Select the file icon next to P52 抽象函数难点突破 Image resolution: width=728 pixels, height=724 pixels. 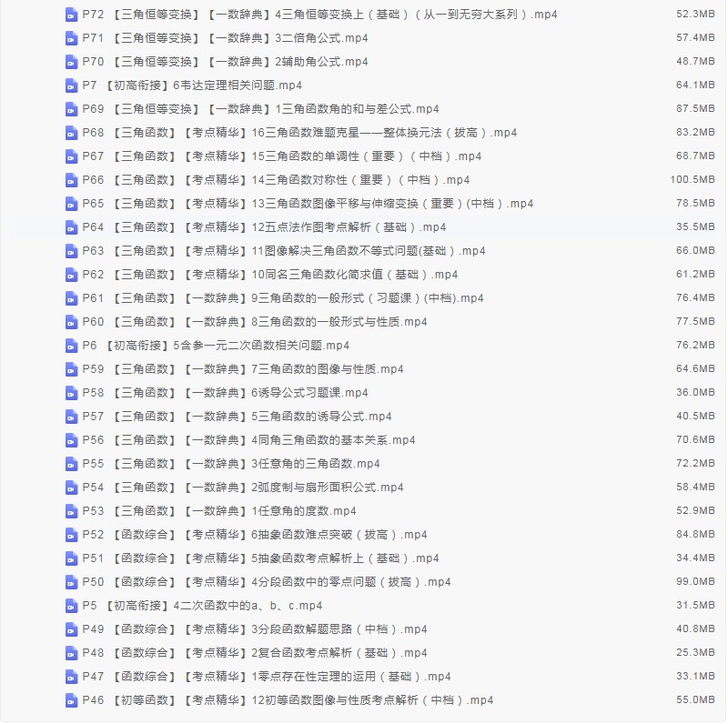71,536
